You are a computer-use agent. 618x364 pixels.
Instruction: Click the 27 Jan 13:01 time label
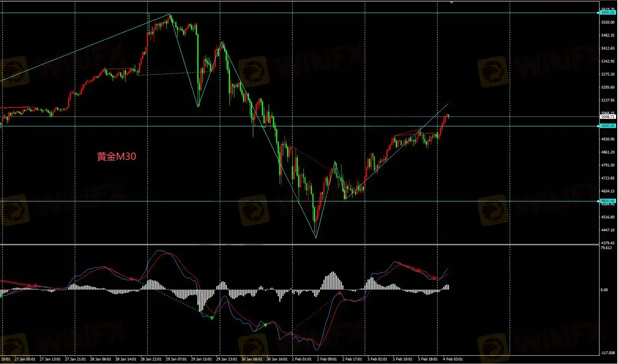[50, 359]
